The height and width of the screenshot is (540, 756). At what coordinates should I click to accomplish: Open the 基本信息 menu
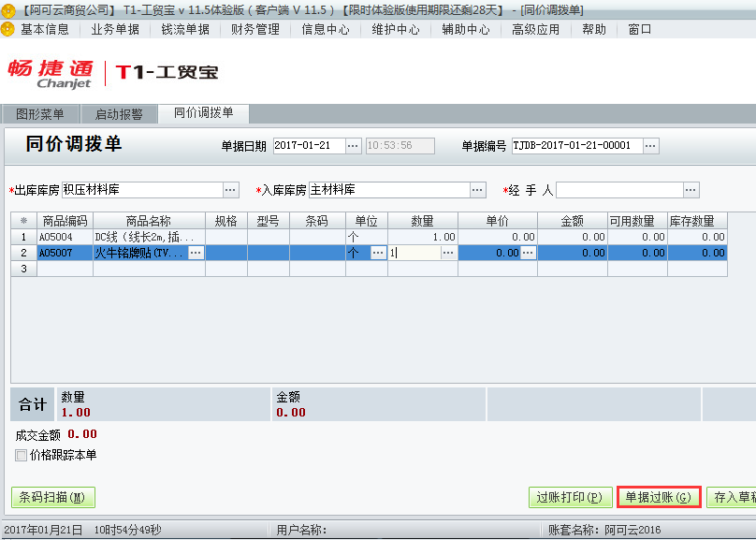(x=45, y=29)
